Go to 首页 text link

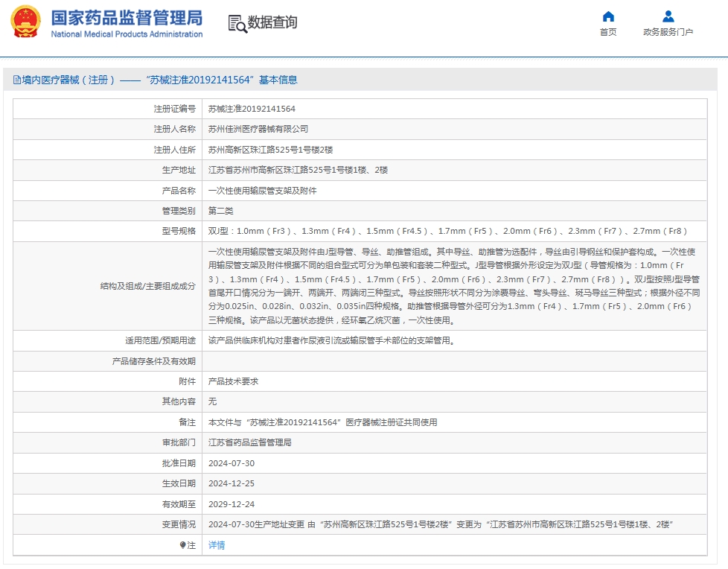607,32
